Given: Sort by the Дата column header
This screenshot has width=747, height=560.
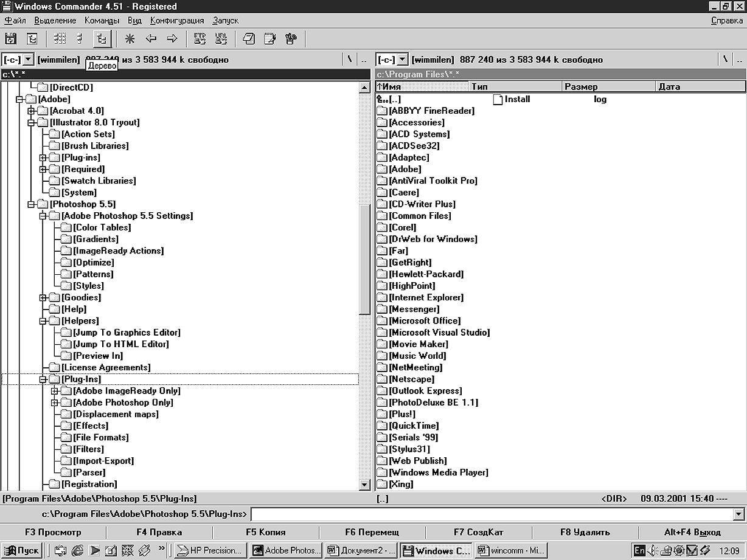Looking at the screenshot, I should pyautogui.click(x=701, y=87).
